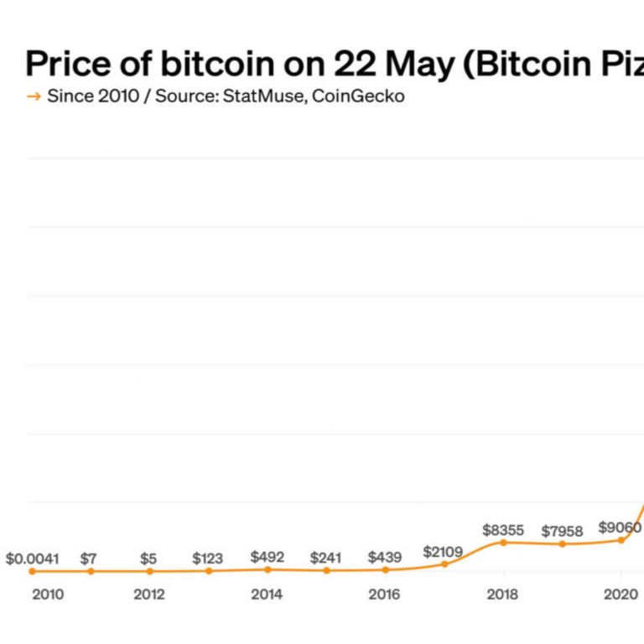Click the 2012 x-axis label
Viewport: 644px width, 644px height.
click(x=149, y=595)
